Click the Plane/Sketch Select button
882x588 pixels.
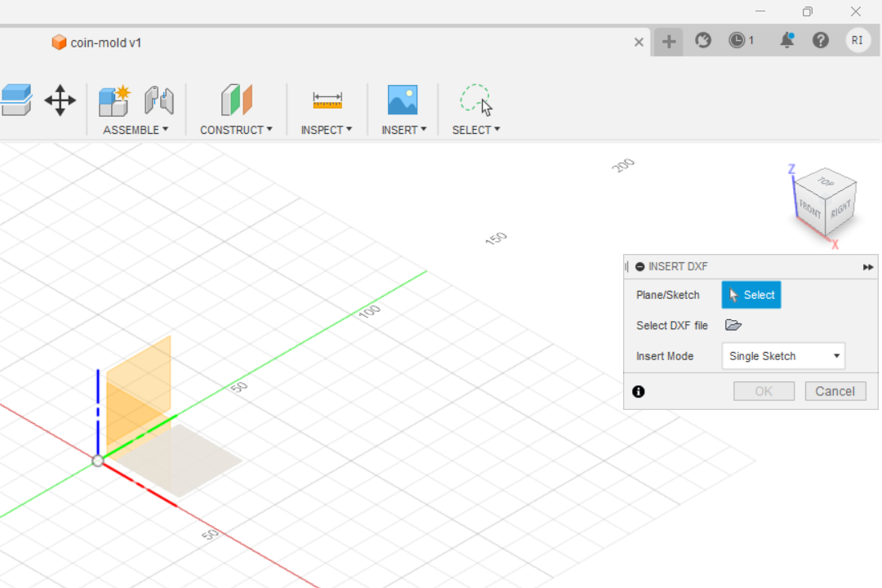point(751,295)
